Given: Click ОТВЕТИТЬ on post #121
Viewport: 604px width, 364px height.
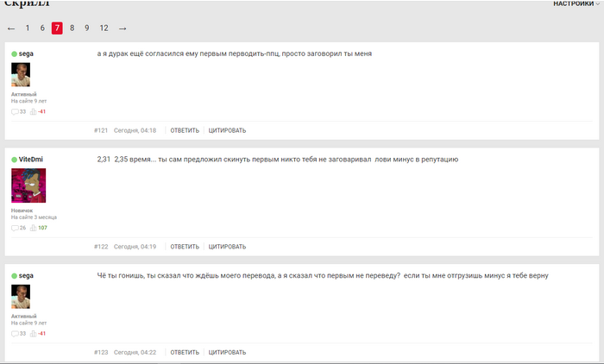Looking at the screenshot, I should point(185,130).
